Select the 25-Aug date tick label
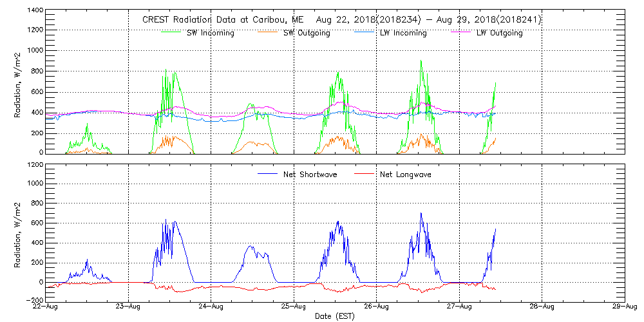Viewport: 644px width, 322px height. [x=294, y=307]
